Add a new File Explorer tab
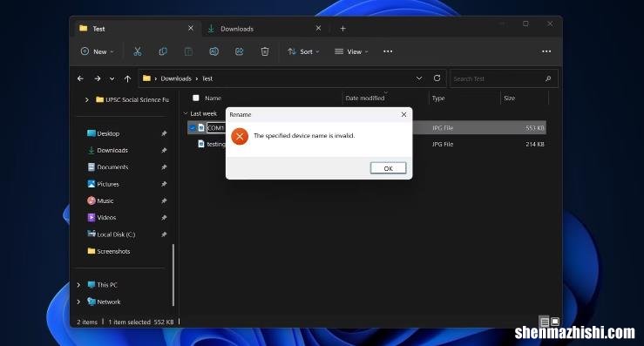644x346 pixels. (x=343, y=29)
